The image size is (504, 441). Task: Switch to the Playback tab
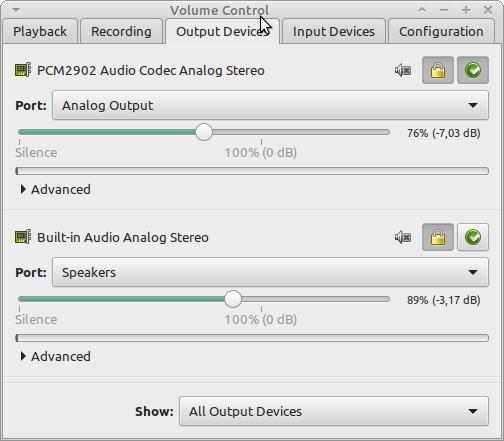(40, 32)
